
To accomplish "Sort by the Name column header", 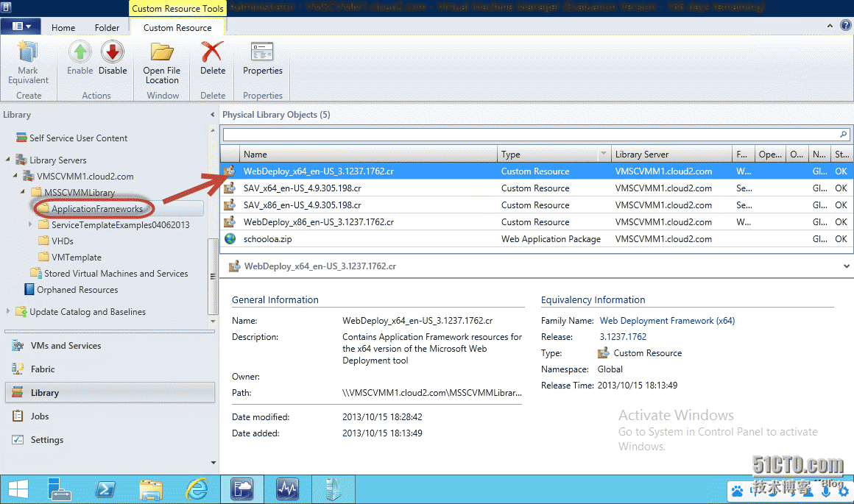I will pos(367,154).
